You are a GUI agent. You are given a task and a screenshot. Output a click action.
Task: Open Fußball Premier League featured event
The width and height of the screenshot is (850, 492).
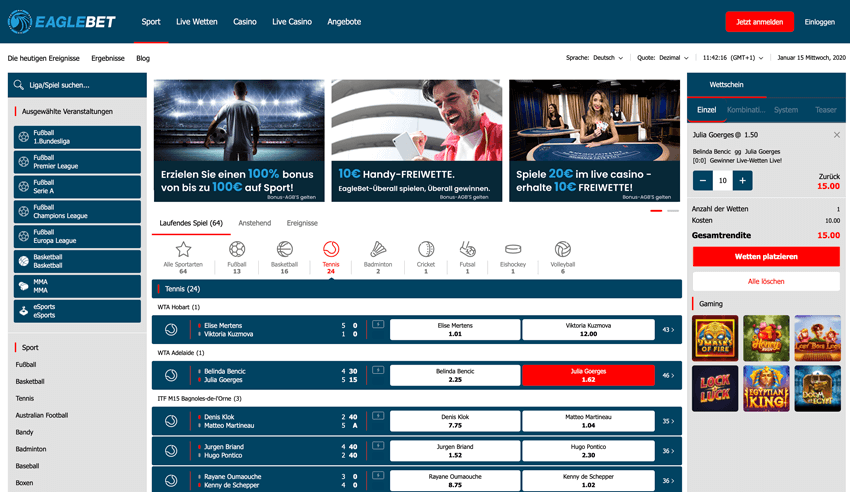78,162
